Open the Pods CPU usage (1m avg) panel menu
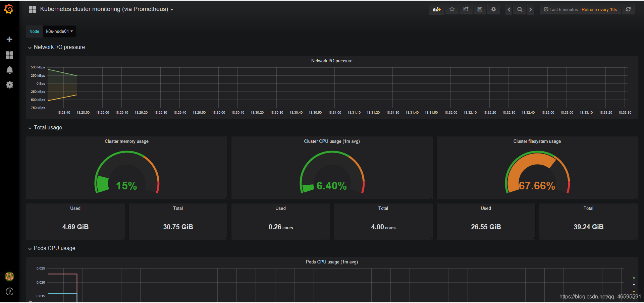Image resolution: width=644 pixels, height=303 pixels. coord(332,262)
